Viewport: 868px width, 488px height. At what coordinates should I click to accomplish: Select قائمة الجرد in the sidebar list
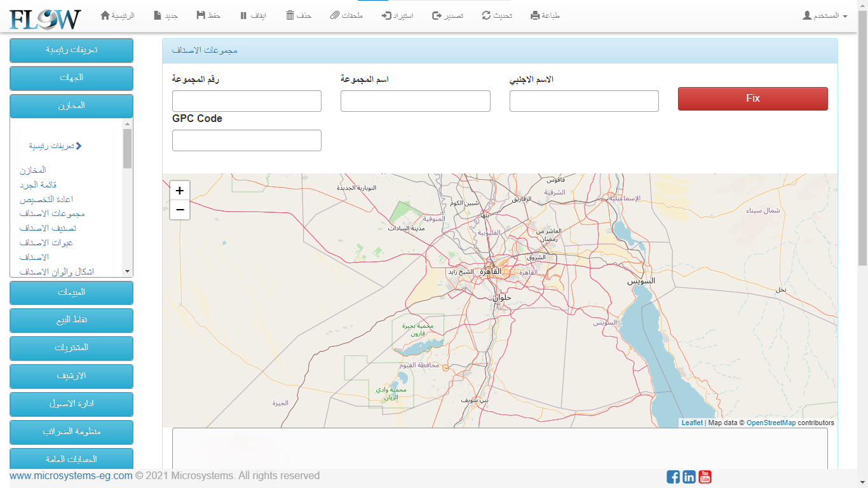click(38, 185)
